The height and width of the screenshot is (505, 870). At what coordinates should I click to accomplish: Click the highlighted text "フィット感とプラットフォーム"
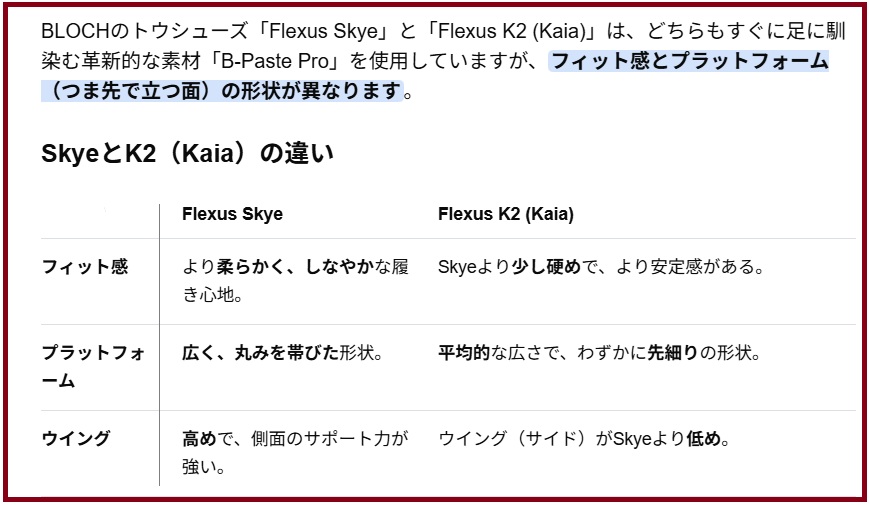(690, 61)
